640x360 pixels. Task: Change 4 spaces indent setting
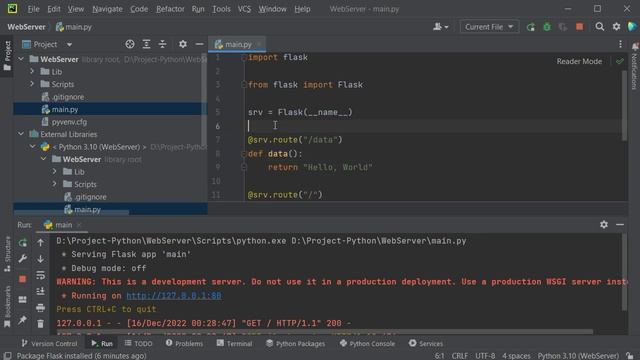pos(516,356)
